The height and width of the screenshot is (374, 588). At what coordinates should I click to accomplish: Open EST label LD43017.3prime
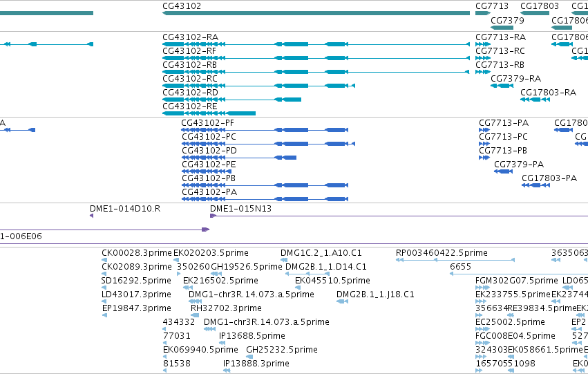point(136,295)
